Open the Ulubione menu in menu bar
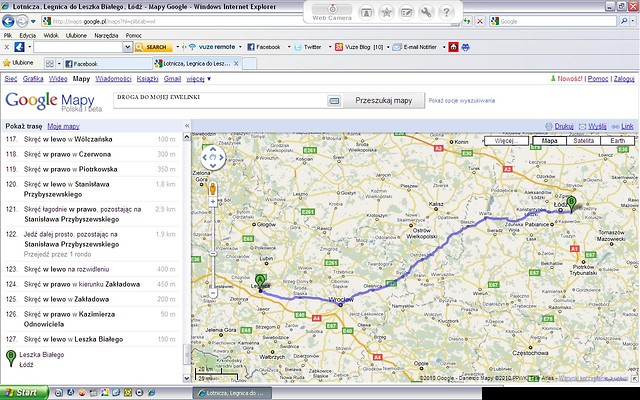640x400 pixels. tap(76, 36)
